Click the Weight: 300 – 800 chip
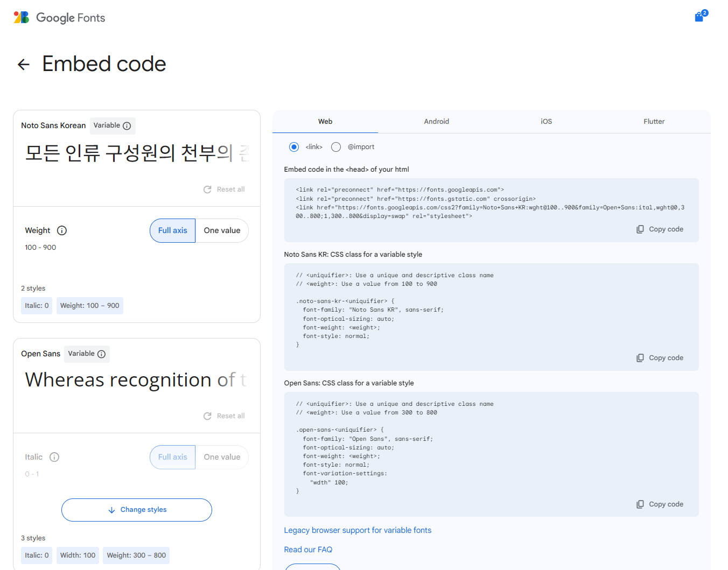 (x=136, y=555)
